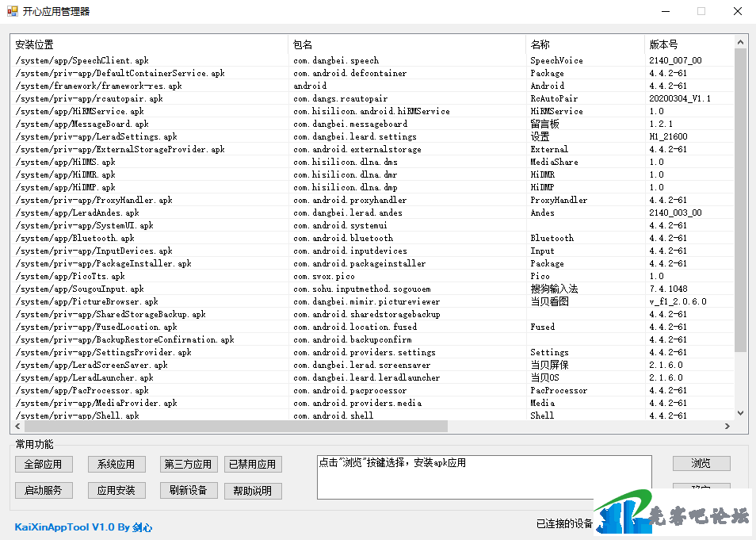Click the vertical scrollbar down arrow
This screenshot has height=540, width=756.
741,413
